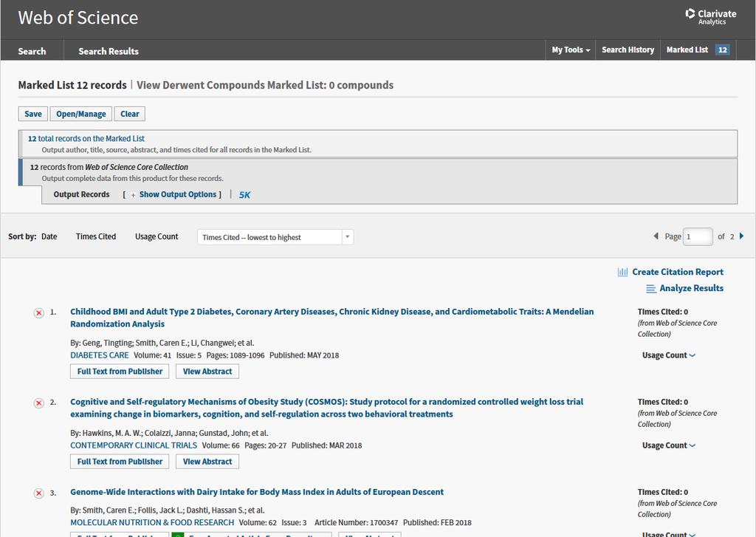Click the 5K output icon

click(x=244, y=195)
